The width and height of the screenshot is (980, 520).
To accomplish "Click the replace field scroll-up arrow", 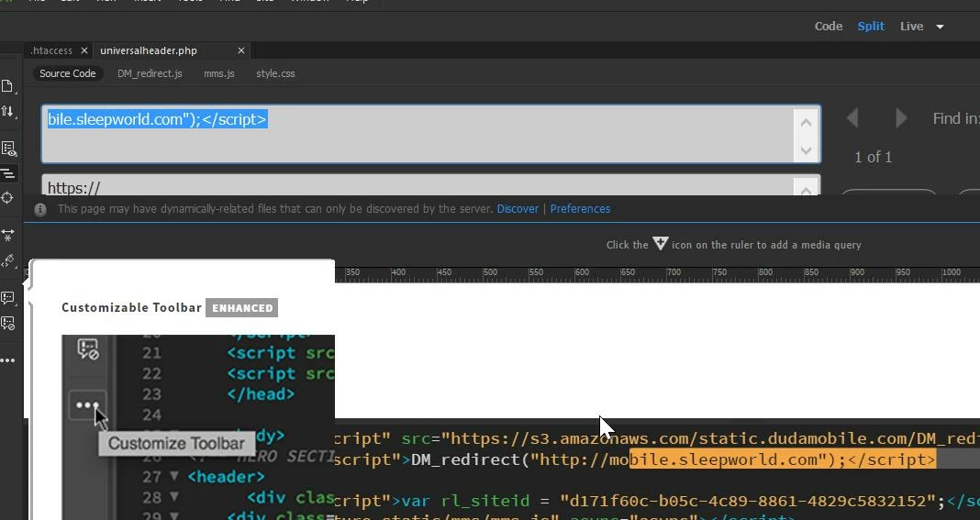I will point(806,190).
